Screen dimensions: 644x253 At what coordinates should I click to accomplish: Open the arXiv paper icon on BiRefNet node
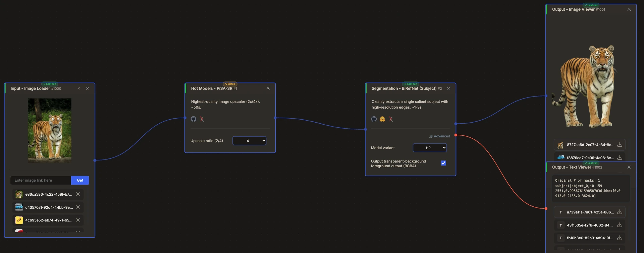[391, 119]
